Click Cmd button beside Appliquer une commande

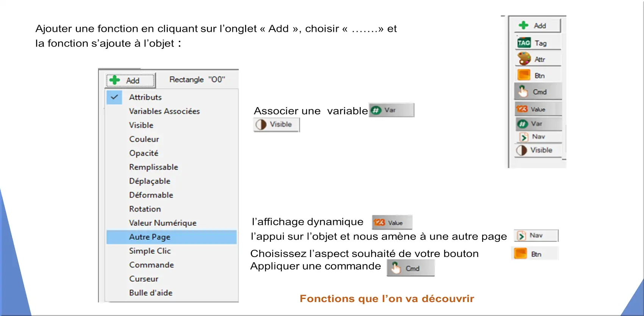tap(411, 268)
